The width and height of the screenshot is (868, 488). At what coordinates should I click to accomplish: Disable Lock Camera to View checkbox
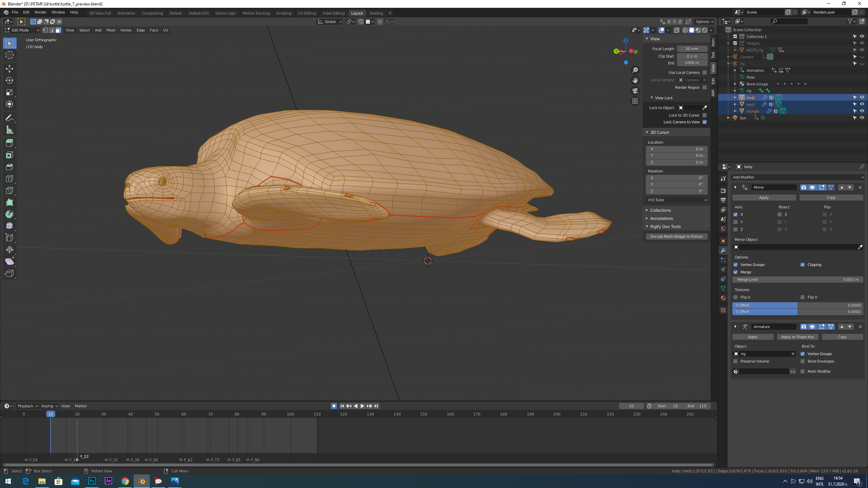click(705, 122)
